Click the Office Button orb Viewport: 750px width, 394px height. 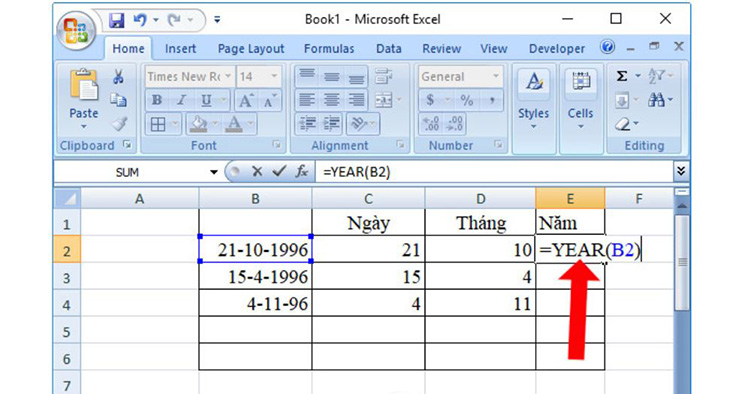[x=76, y=31]
